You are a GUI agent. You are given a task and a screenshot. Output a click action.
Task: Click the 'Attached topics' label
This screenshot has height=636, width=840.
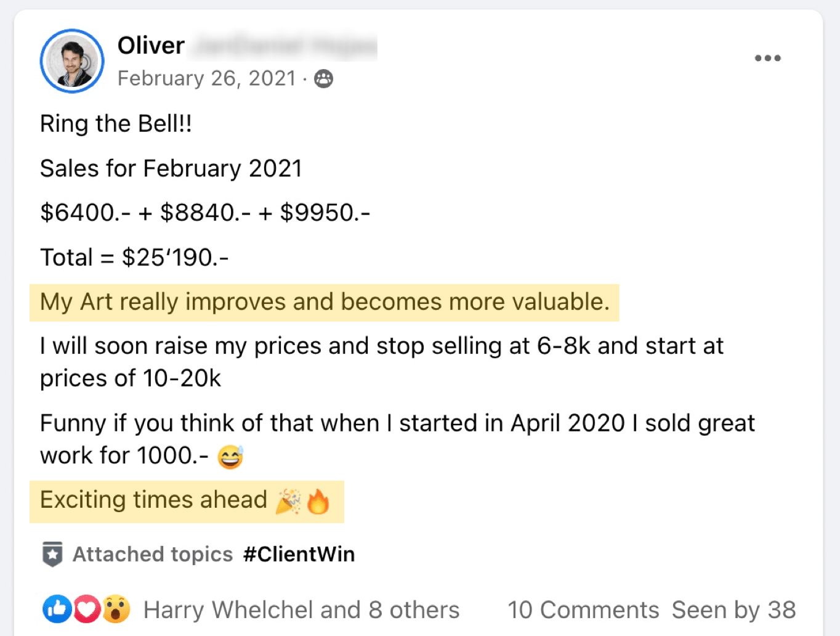point(153,554)
